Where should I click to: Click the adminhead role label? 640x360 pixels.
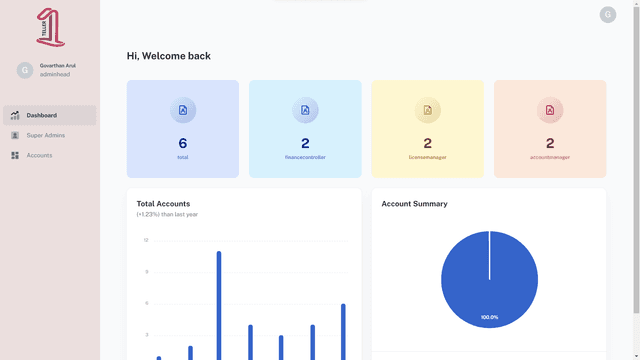[x=55, y=74]
